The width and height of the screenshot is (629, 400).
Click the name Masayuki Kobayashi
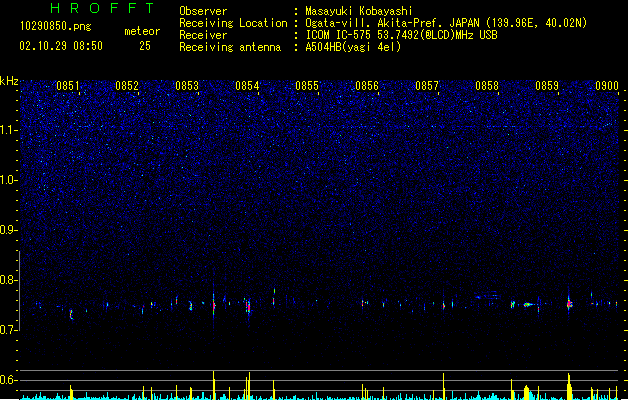pyautogui.click(x=359, y=11)
